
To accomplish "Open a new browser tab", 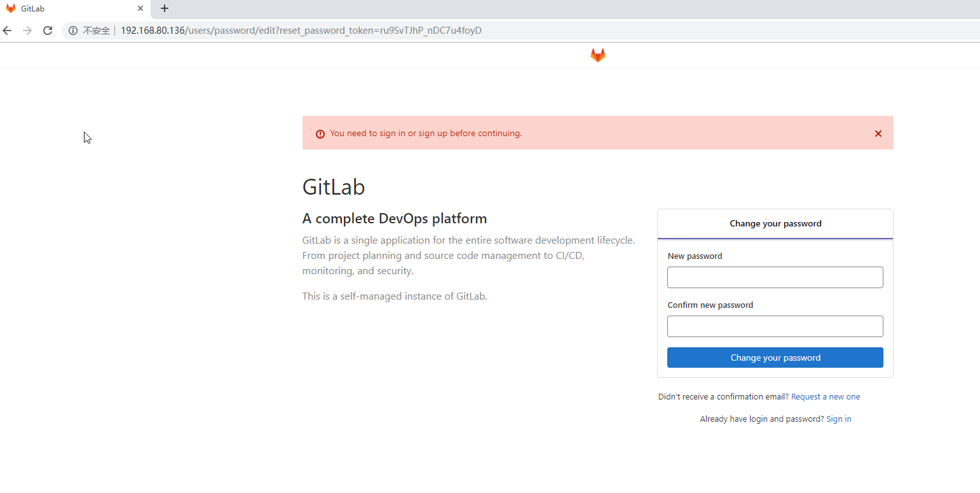I will (165, 8).
